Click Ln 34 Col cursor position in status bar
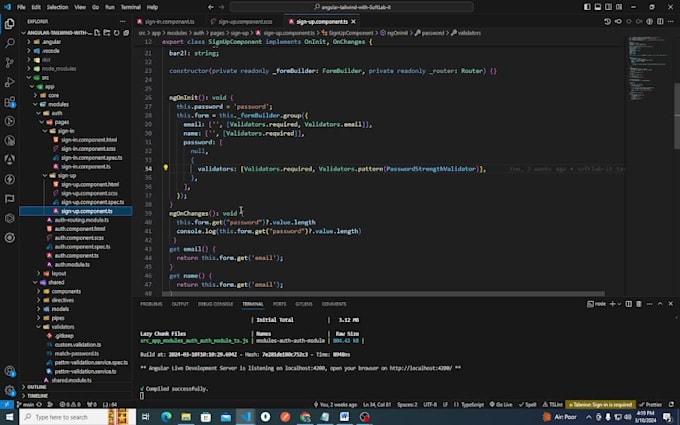Image resolution: width=680 pixels, height=425 pixels. tap(377, 405)
